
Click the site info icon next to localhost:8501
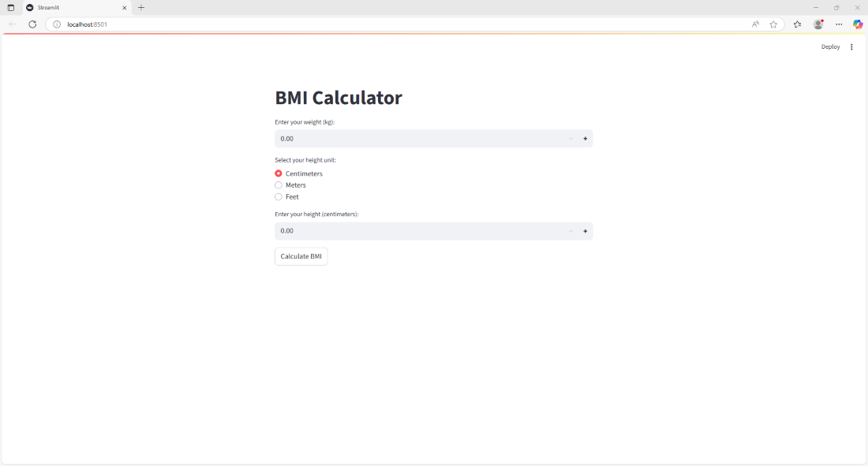point(56,24)
